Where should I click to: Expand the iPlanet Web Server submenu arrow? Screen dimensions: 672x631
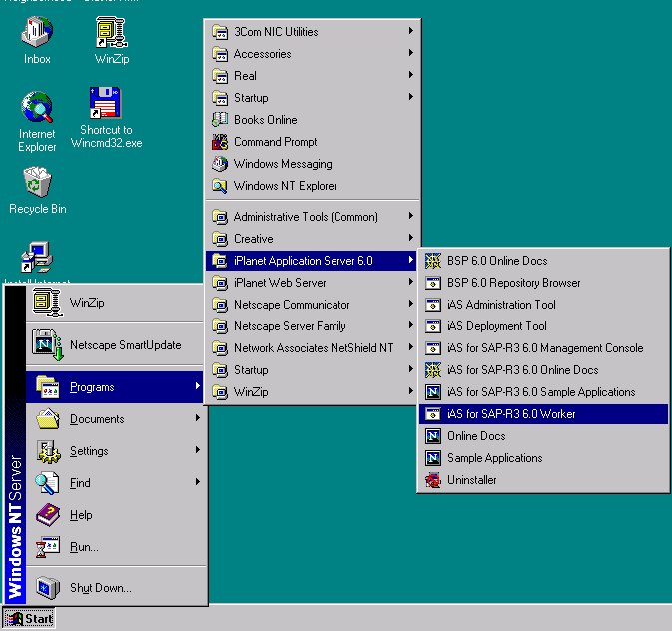pos(411,282)
